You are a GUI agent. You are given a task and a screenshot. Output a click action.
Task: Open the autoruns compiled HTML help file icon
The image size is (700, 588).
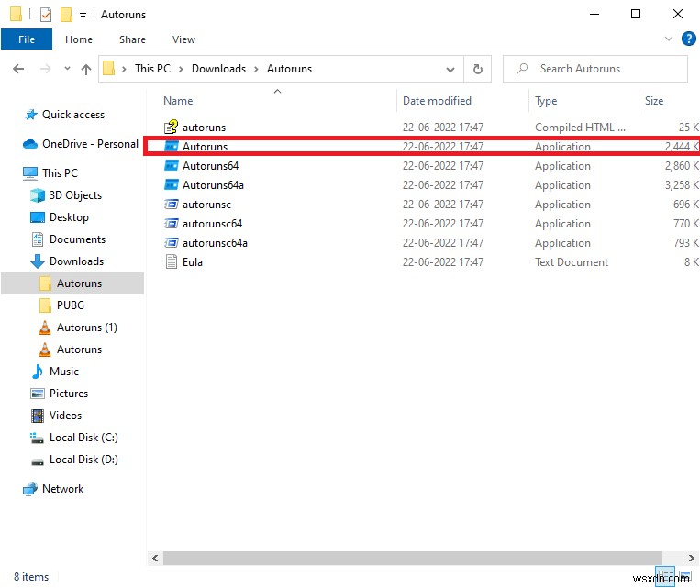171,128
